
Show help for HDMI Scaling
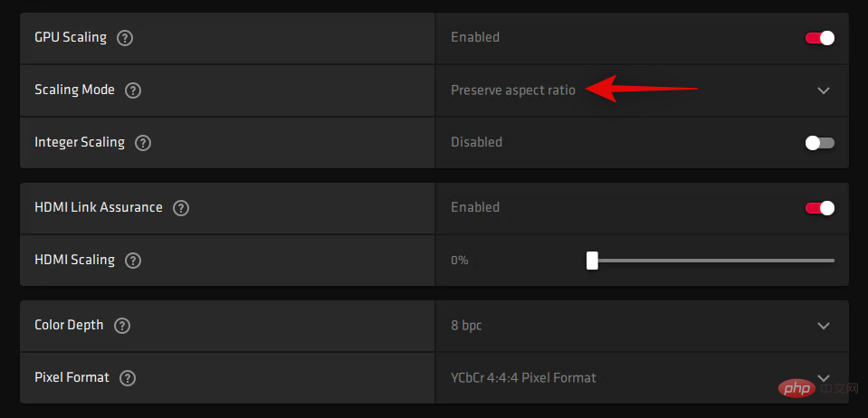pyautogui.click(x=133, y=261)
